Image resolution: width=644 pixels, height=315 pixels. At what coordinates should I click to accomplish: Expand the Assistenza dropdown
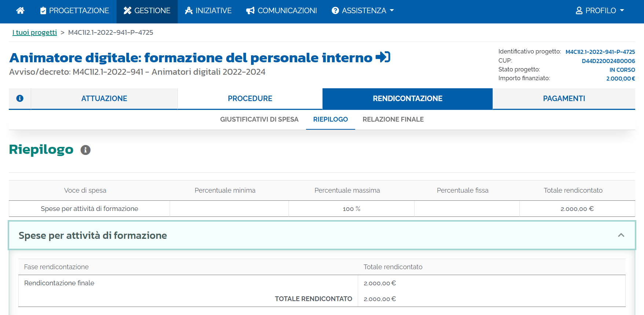pyautogui.click(x=363, y=11)
